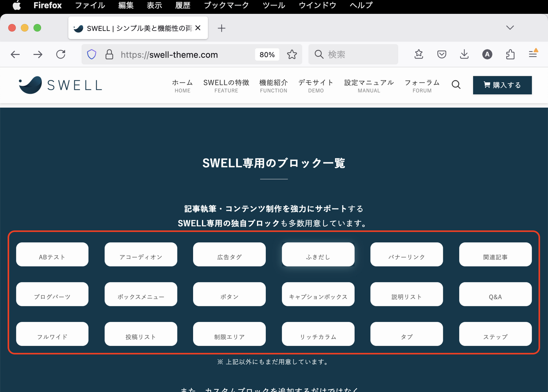Select the SWELL browser tab
Screen dimensions: 548x392
pos(138,28)
